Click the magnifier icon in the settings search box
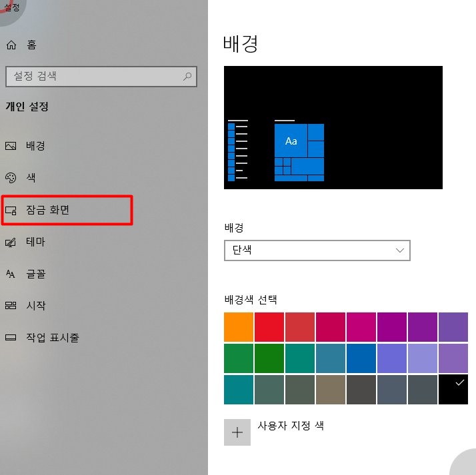476x475 pixels. 187,76
